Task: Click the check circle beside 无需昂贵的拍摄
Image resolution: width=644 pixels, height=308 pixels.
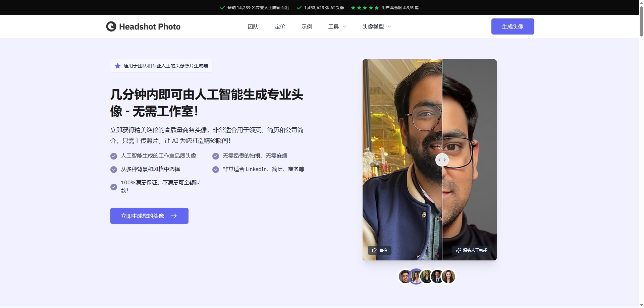Action: pos(216,156)
